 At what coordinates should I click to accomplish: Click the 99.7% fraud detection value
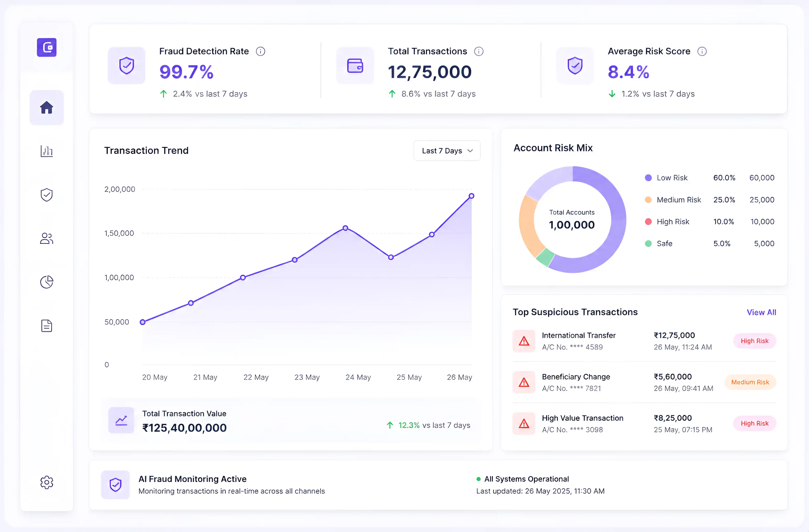click(186, 72)
